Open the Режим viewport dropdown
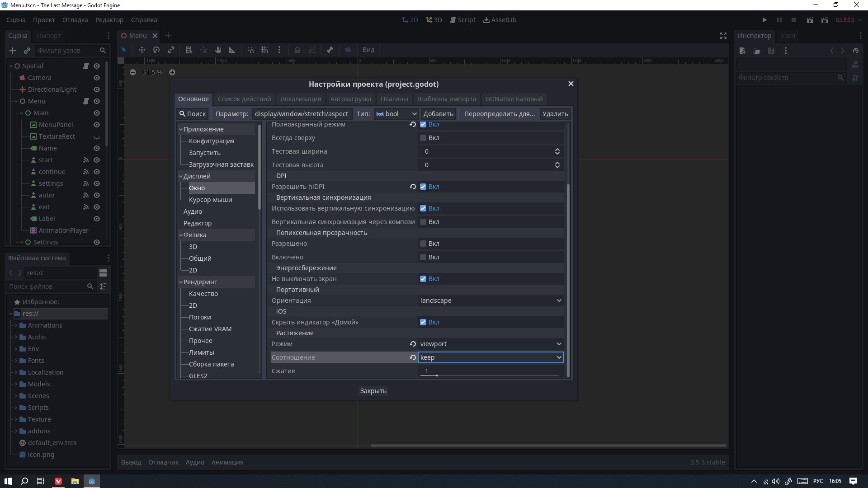868x488 pixels. click(x=491, y=344)
